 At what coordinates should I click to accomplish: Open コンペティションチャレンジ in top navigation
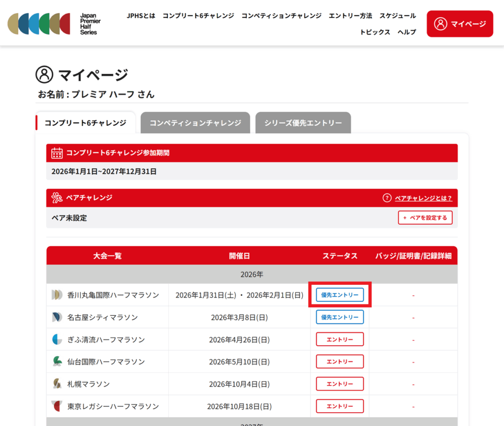pos(281,16)
